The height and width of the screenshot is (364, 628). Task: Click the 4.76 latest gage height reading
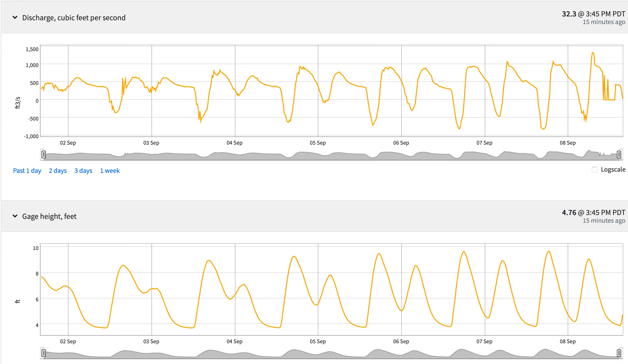569,213
